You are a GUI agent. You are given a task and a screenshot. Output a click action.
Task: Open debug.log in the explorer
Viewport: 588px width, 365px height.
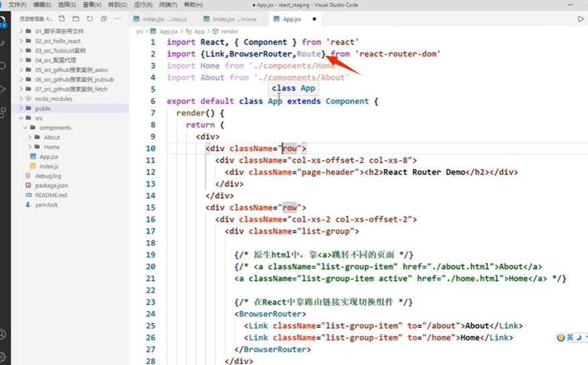tap(48, 175)
